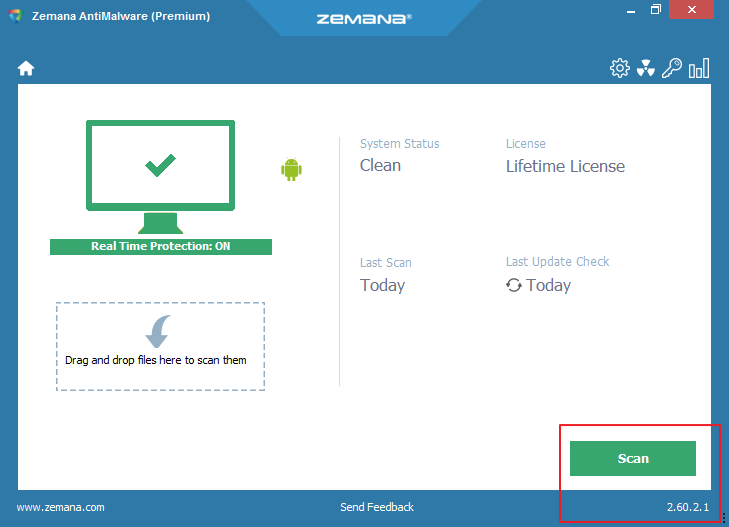Start a scan with the Scan button
The height and width of the screenshot is (527, 729).
633,458
